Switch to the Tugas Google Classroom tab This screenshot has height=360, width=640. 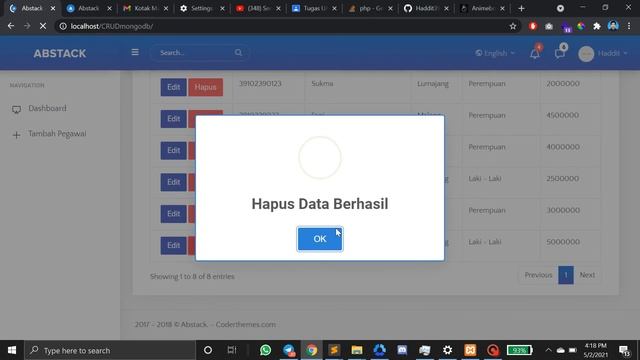[314, 8]
